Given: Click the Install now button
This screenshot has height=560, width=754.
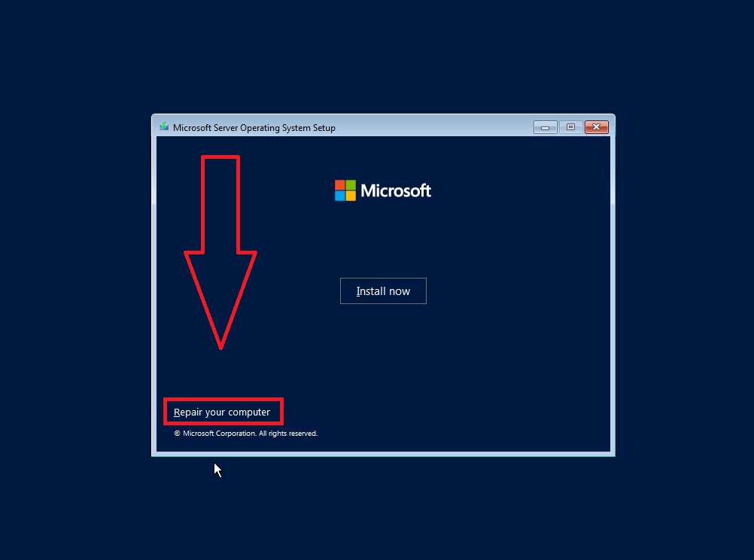Looking at the screenshot, I should point(383,291).
